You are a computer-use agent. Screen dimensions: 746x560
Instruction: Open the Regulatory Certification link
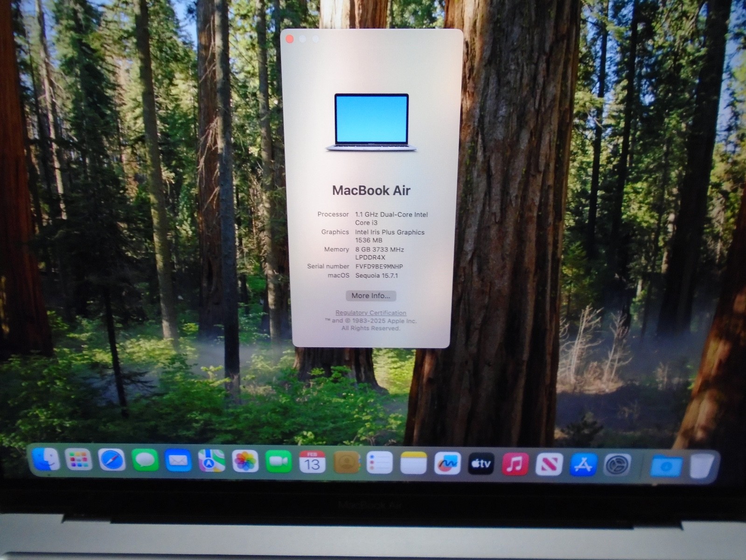371,313
